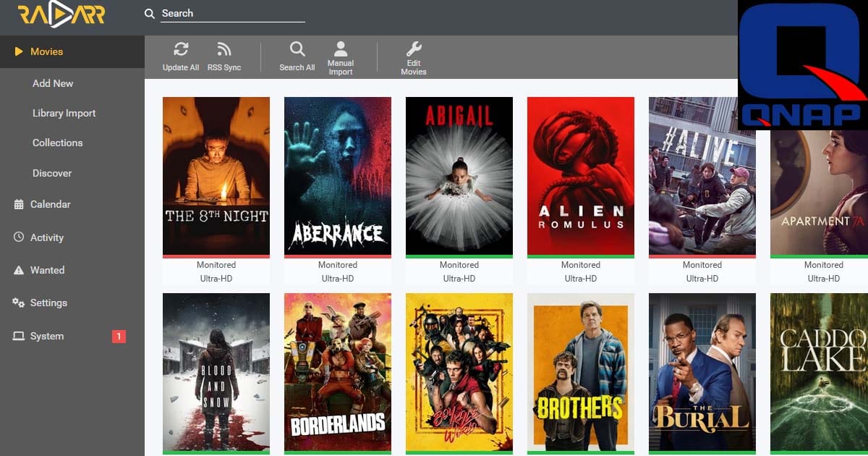The height and width of the screenshot is (456, 868).
Task: Open the Discover page
Action: pyautogui.click(x=52, y=173)
